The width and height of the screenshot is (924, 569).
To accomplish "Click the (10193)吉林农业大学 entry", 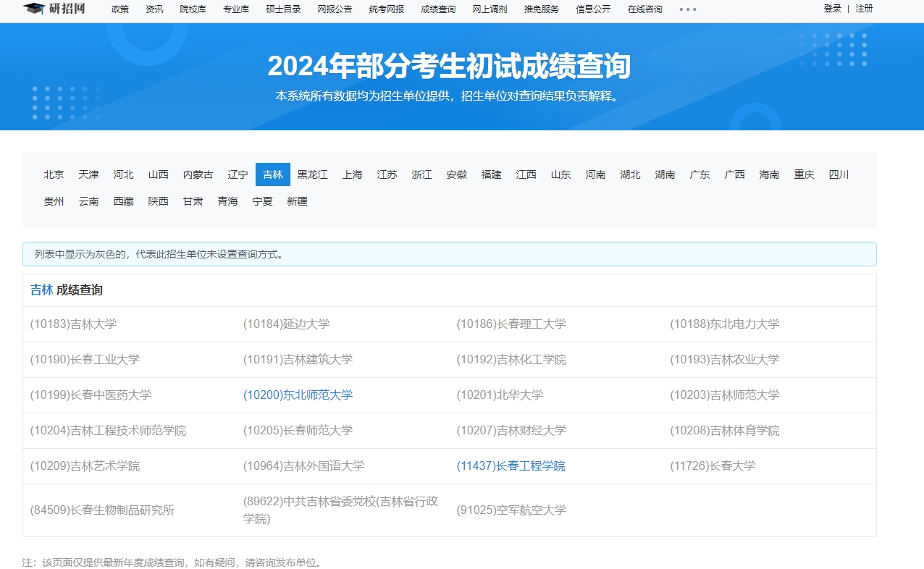I will [x=725, y=360].
